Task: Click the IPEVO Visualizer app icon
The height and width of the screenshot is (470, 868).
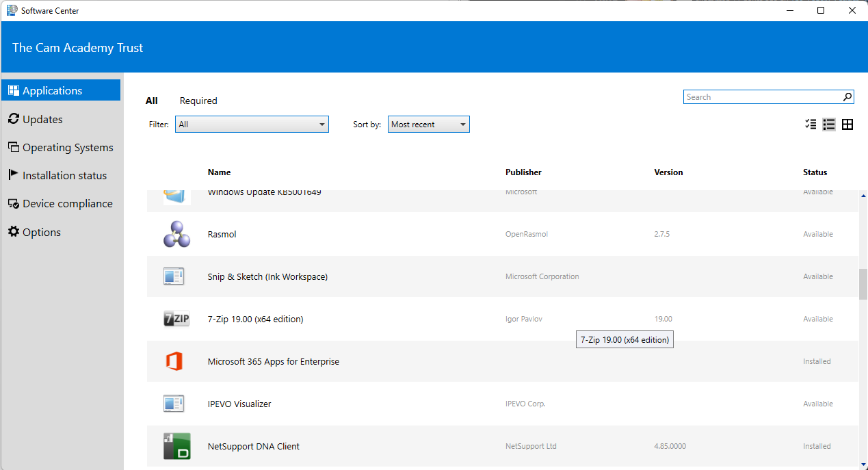Action: click(x=174, y=404)
